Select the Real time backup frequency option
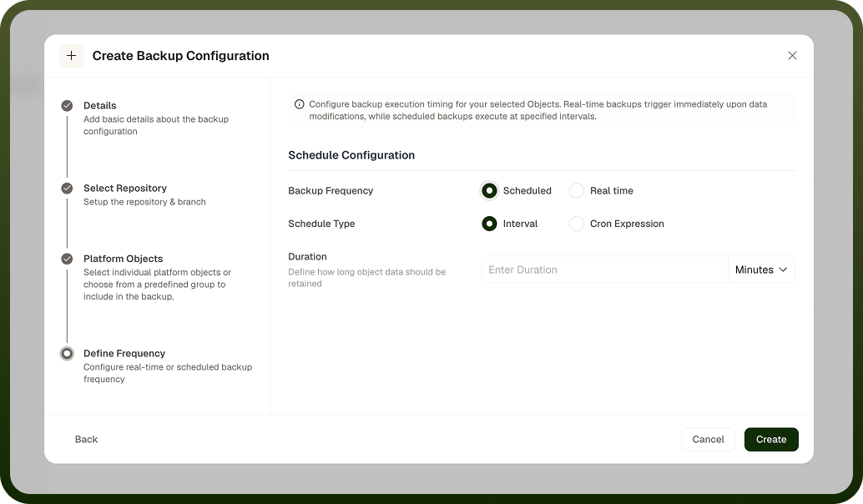 coord(576,190)
